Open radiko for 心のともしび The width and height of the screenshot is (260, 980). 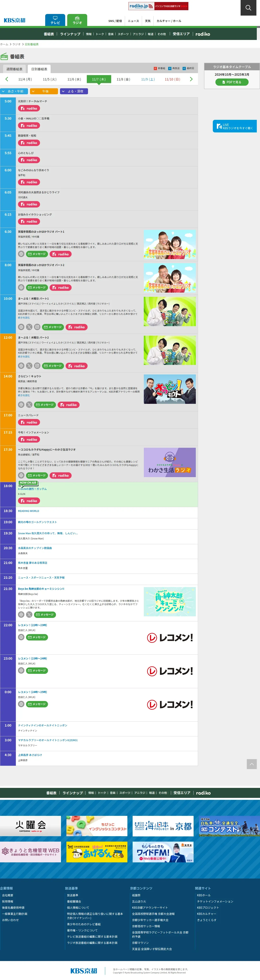[29, 160]
